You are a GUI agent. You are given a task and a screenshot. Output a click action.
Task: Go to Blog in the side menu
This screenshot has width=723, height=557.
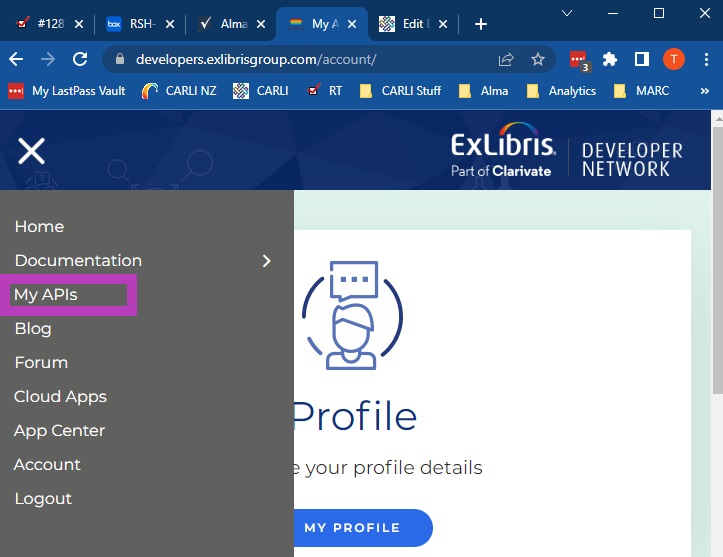click(33, 328)
